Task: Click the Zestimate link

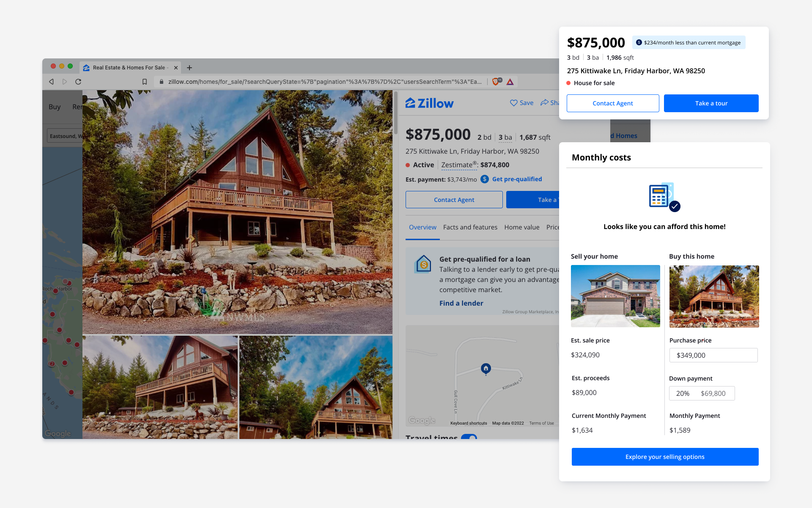Action: click(459, 165)
